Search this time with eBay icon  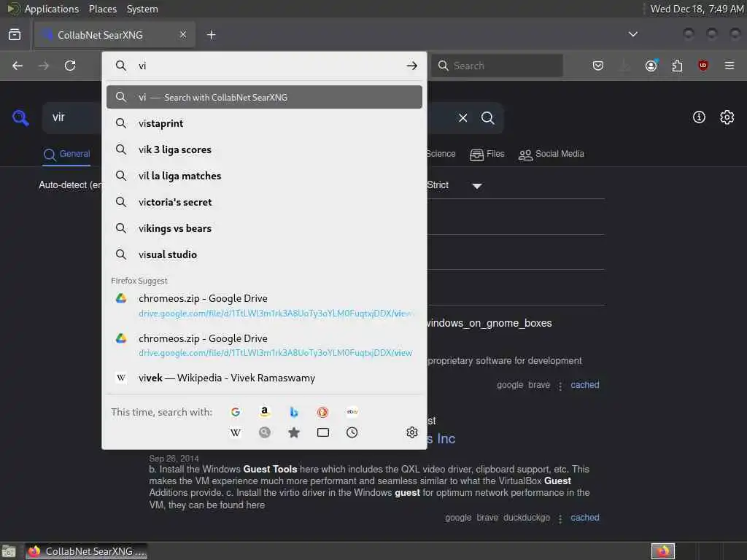tap(352, 412)
